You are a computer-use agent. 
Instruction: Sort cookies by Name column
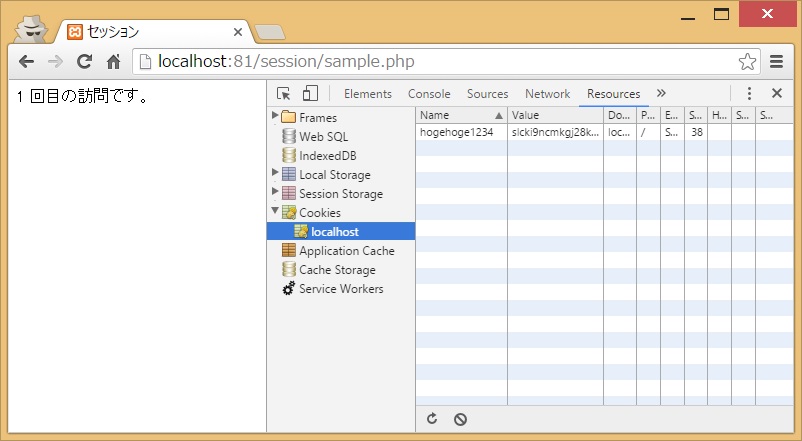(461, 115)
